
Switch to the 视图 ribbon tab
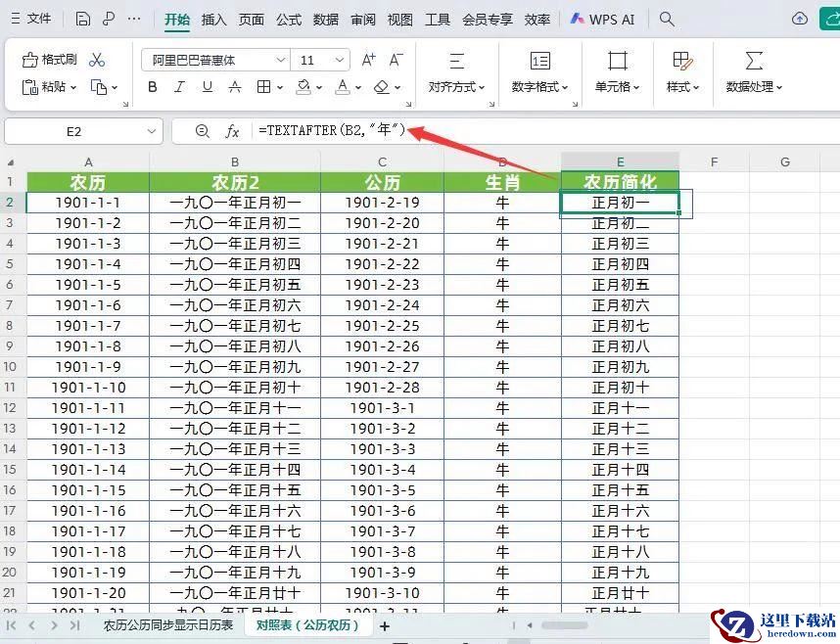400,20
